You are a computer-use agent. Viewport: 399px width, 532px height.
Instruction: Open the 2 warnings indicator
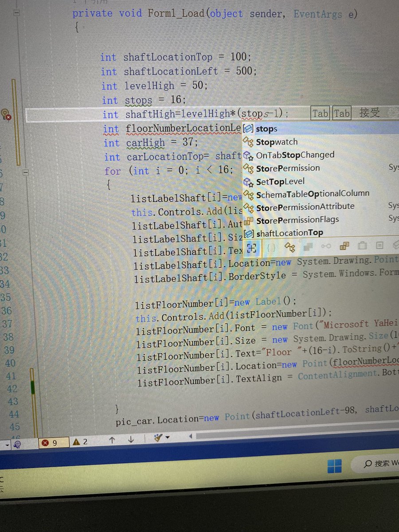(x=80, y=442)
